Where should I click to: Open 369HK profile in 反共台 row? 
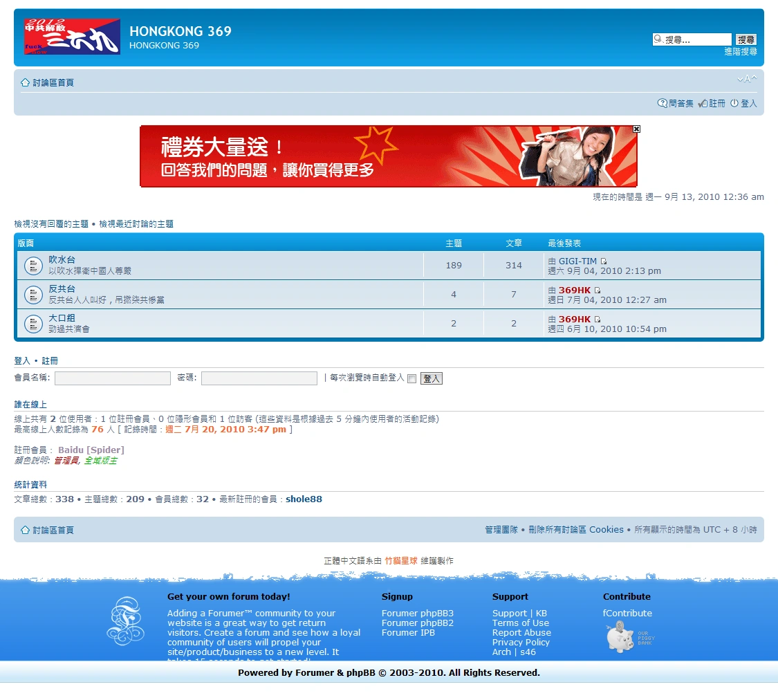coord(575,291)
